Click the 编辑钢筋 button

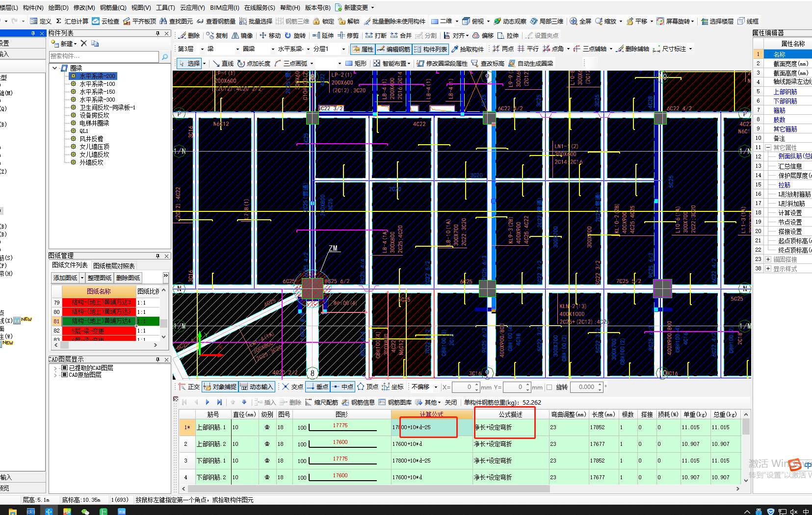393,49
